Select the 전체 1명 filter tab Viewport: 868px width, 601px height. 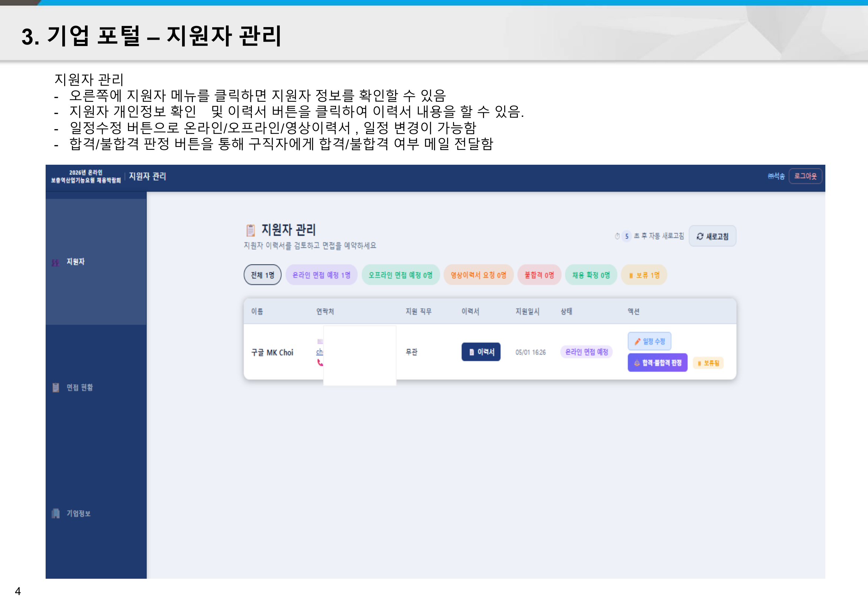262,275
